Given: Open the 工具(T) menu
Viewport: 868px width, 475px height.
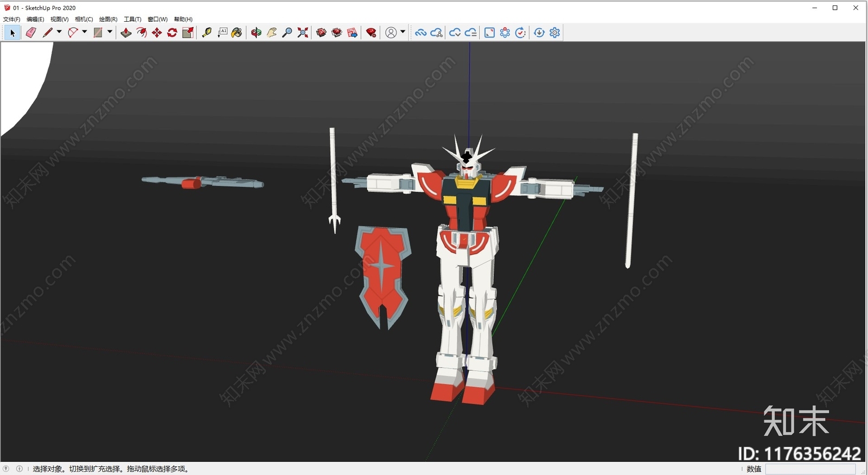Looking at the screenshot, I should 132,19.
